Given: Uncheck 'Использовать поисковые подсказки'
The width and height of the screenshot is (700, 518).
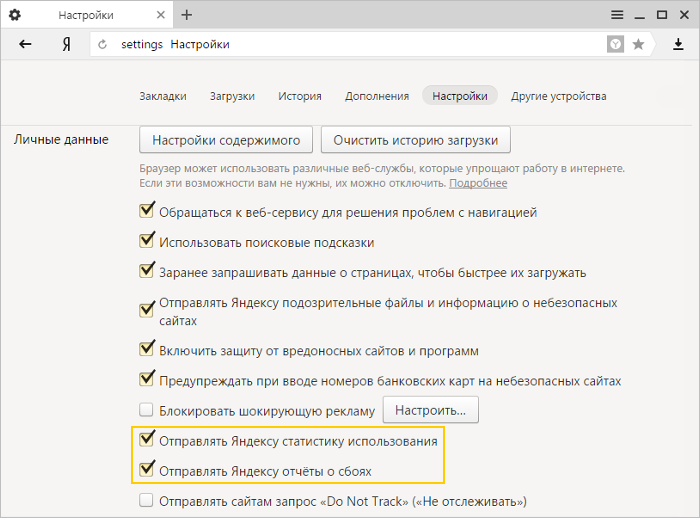Looking at the screenshot, I should (x=147, y=242).
